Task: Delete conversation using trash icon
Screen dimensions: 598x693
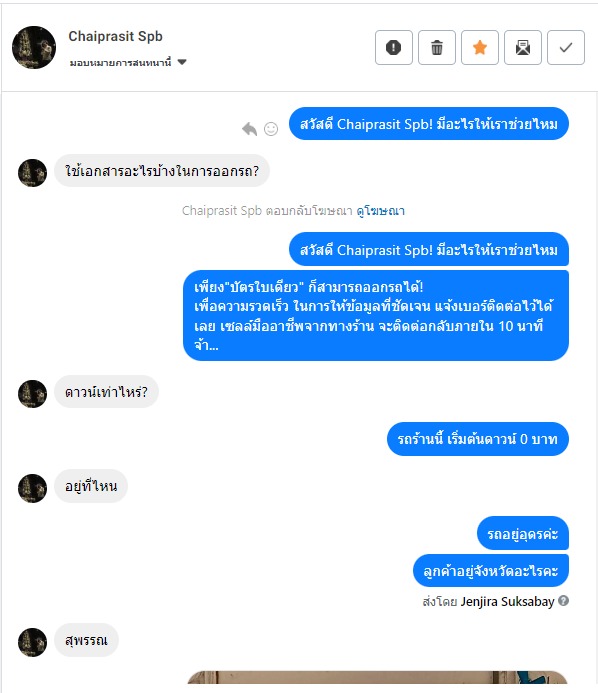Action: [x=437, y=47]
